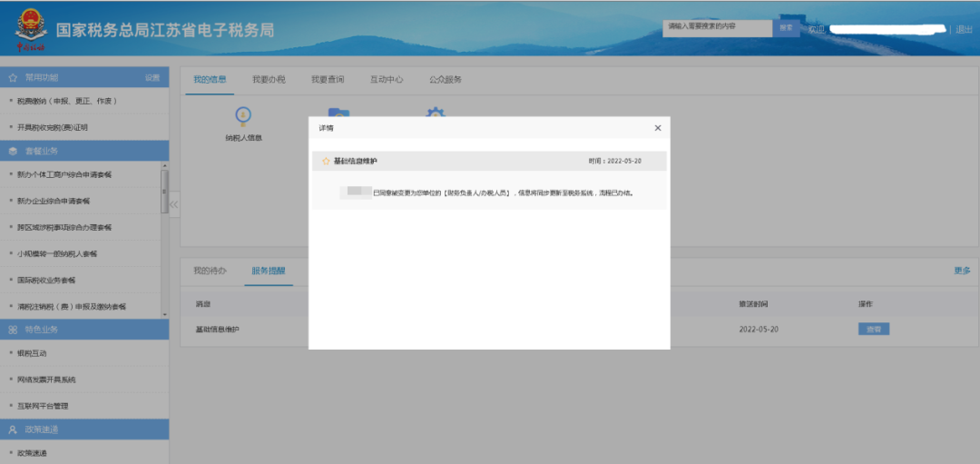The image size is (980, 464).
Task: Click the grid icon in 特色业务 header
Action: (x=13, y=330)
